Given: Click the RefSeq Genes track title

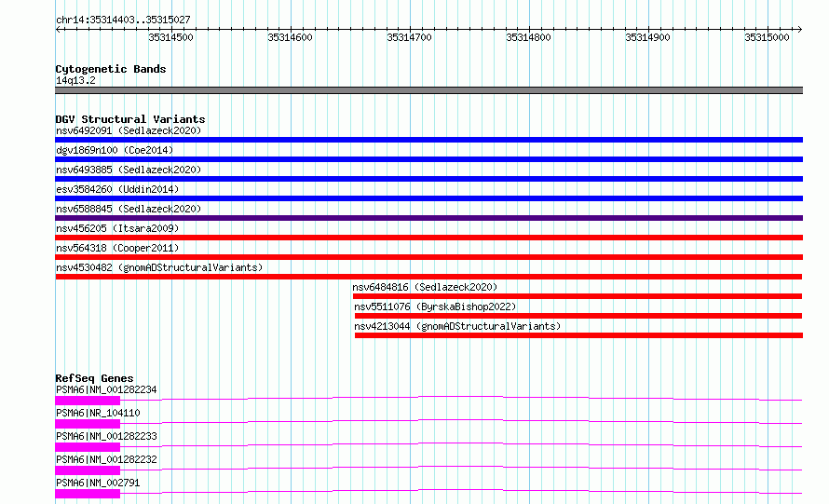Looking at the screenshot, I should coord(94,378).
